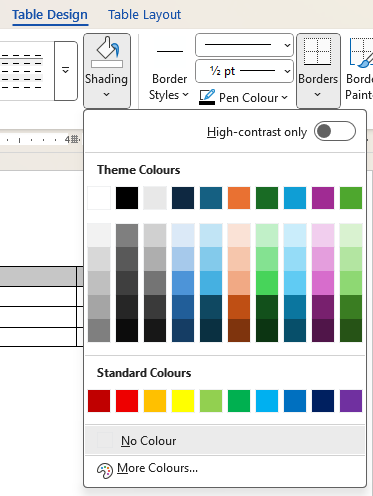Pick the dark red standard colour
The image size is (373, 496).
pyautogui.click(x=99, y=401)
